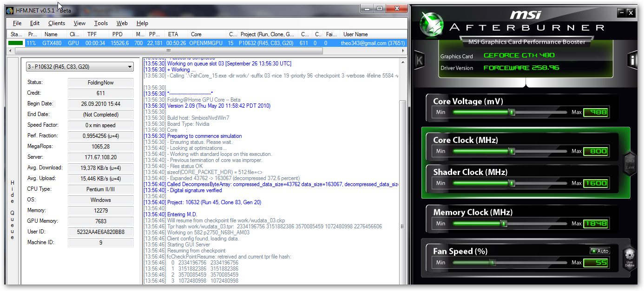Adjust the Core Voltage slider handle
The image size is (644, 291).
point(512,112)
